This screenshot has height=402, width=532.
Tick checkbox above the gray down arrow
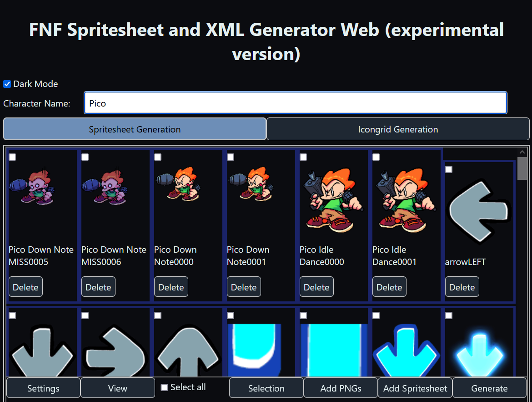[x=12, y=315]
